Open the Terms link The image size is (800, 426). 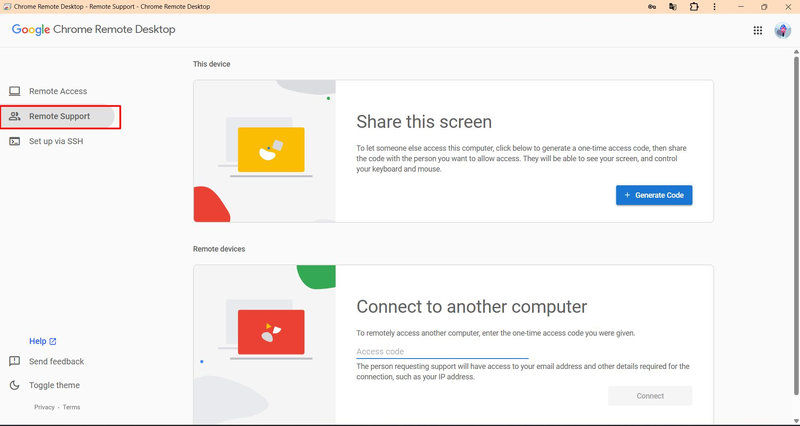point(71,407)
